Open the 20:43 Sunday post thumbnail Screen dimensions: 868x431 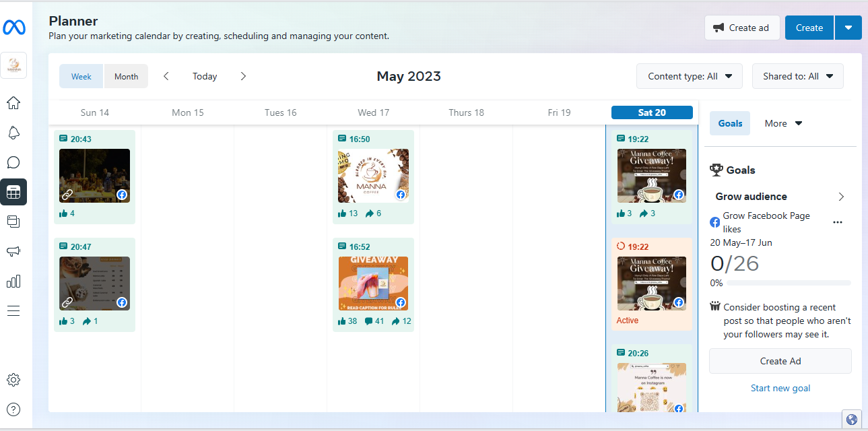(x=94, y=176)
